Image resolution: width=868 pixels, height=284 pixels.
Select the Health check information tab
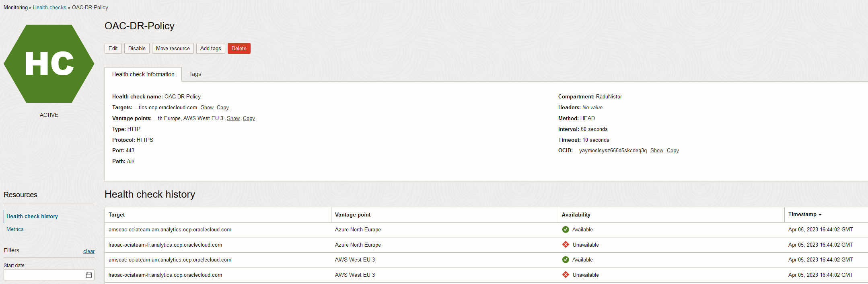[143, 74]
